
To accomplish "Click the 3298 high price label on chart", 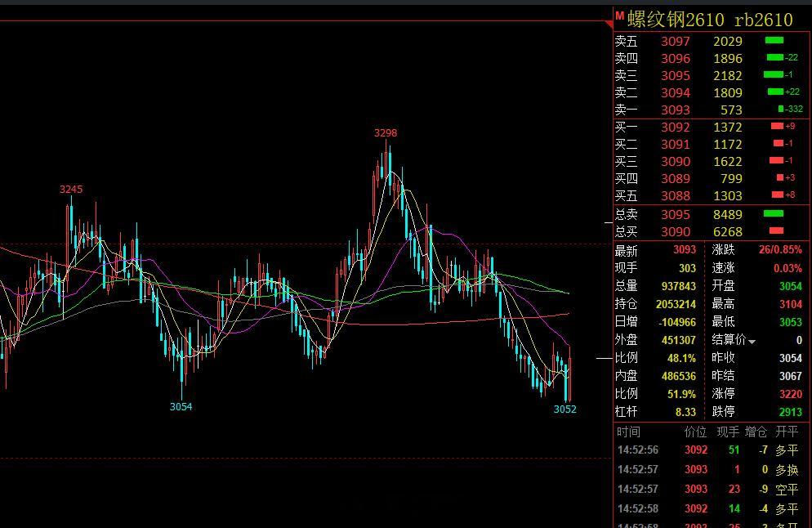I will pyautogui.click(x=386, y=133).
